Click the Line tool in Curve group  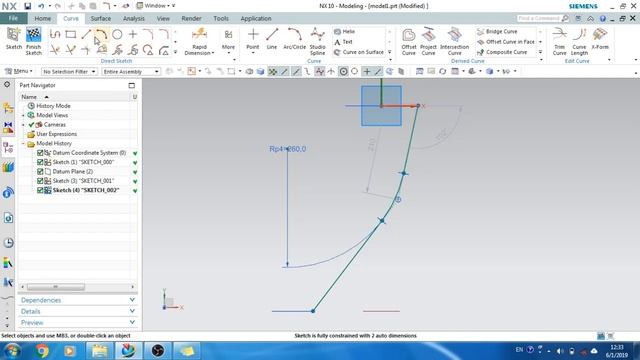(x=272, y=39)
